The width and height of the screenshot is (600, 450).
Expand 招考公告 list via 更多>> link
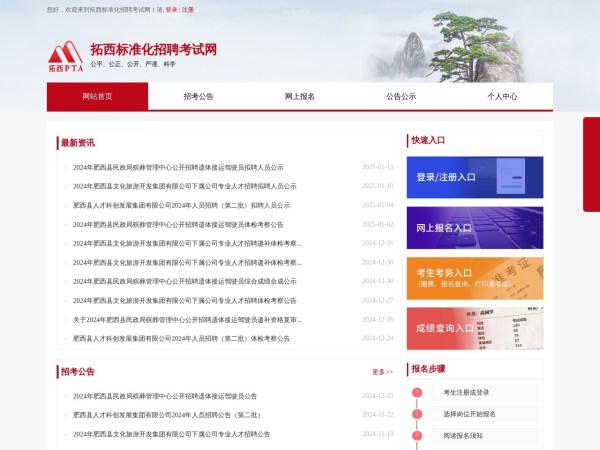[x=382, y=372]
